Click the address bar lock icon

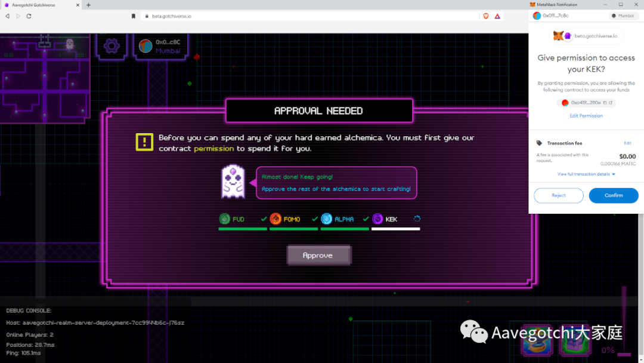click(147, 16)
